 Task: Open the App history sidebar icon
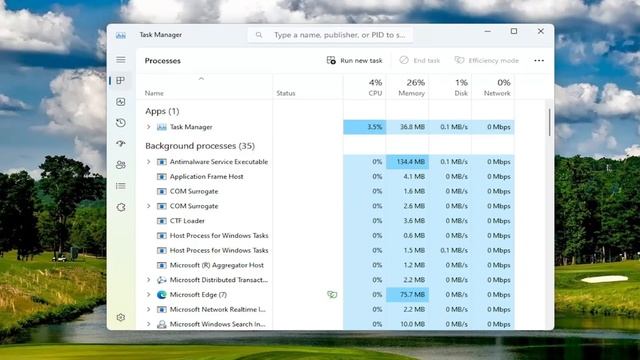[x=120, y=123]
